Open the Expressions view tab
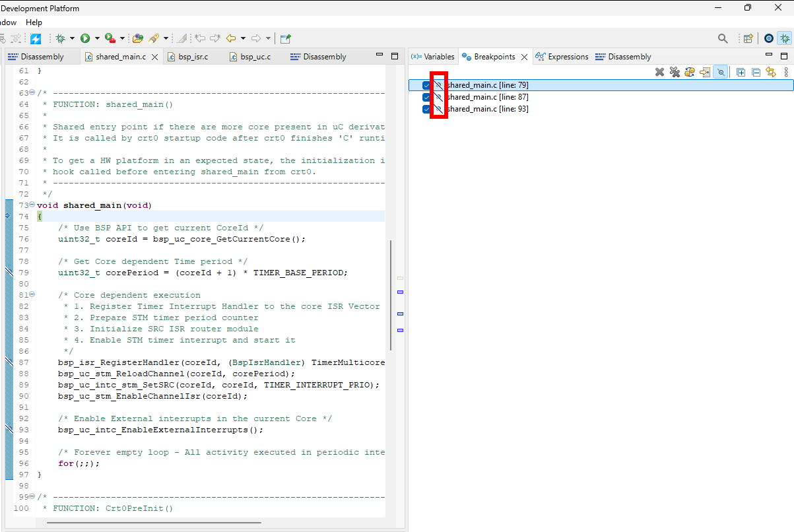Viewport: 794px width, 532px height. click(562, 57)
